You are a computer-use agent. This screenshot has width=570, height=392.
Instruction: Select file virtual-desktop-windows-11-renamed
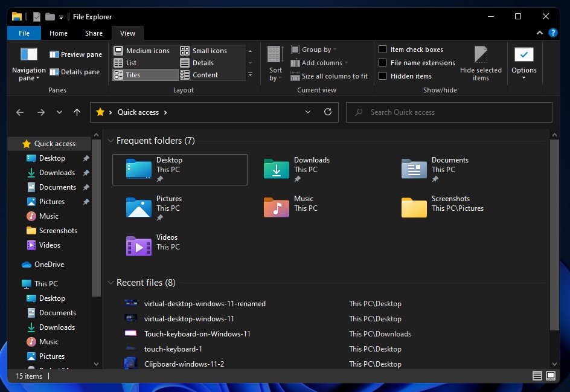205,304
